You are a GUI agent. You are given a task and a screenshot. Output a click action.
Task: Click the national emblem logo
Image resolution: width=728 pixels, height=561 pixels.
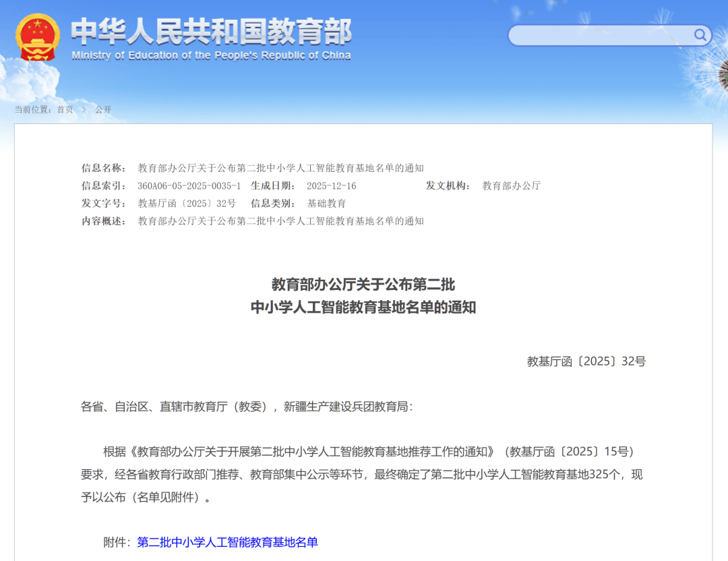click(x=38, y=37)
